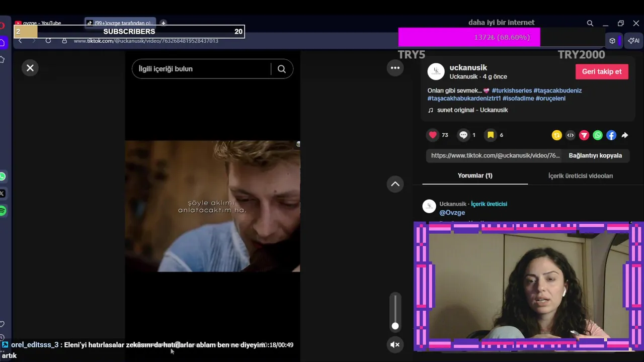Click the tiktok.com address bar URL
Image resolution: width=644 pixels, height=362 pixels.
pyautogui.click(x=146, y=41)
